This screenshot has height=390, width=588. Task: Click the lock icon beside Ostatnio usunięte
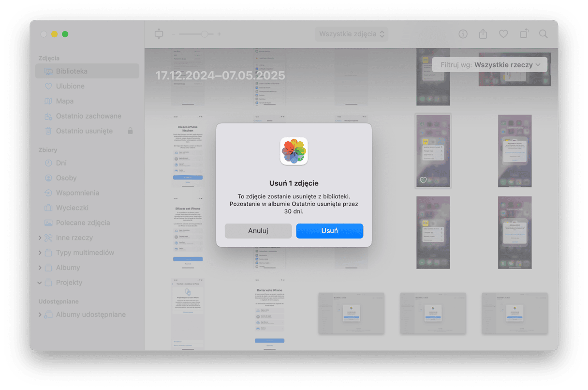[x=130, y=131]
